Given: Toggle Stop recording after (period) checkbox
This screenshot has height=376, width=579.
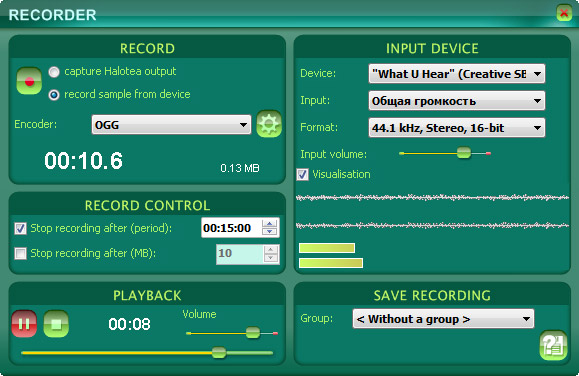Looking at the screenshot, I should coord(20,229).
